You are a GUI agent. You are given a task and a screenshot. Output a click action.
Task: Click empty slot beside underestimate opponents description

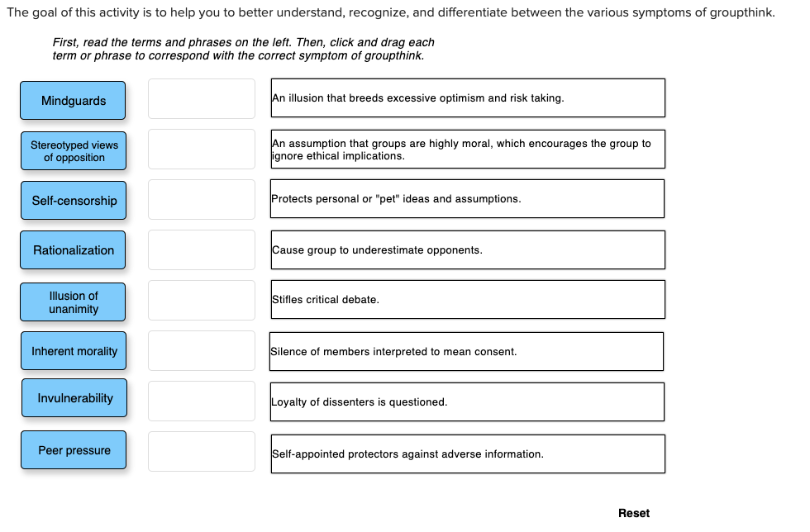(202, 250)
